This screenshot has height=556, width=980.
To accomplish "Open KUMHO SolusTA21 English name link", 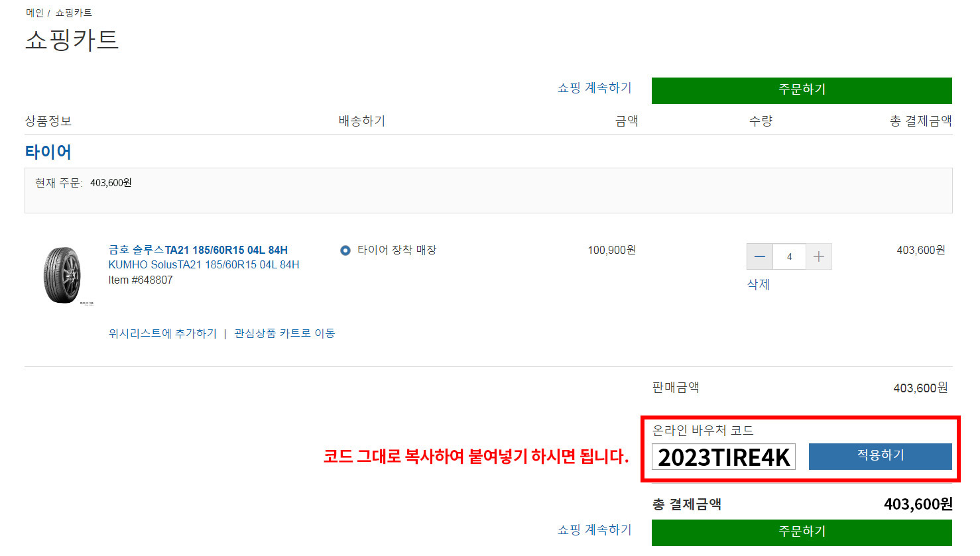I will 204,264.
